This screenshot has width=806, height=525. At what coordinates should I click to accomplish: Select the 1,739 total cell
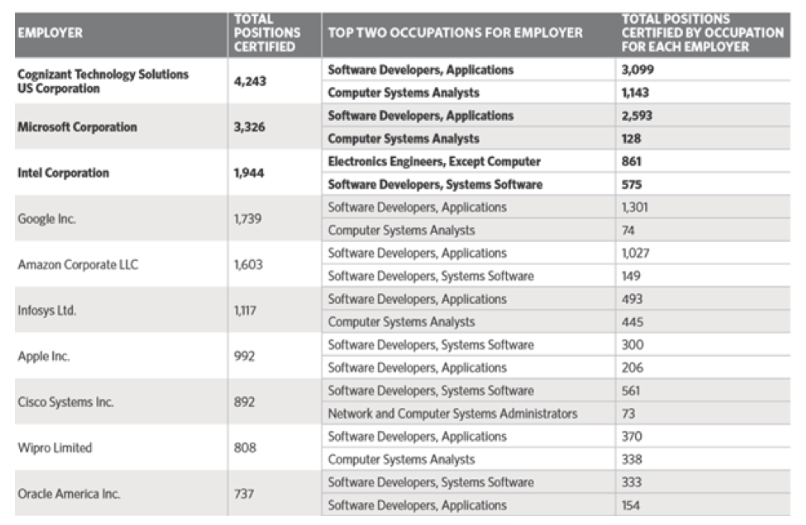click(x=274, y=219)
